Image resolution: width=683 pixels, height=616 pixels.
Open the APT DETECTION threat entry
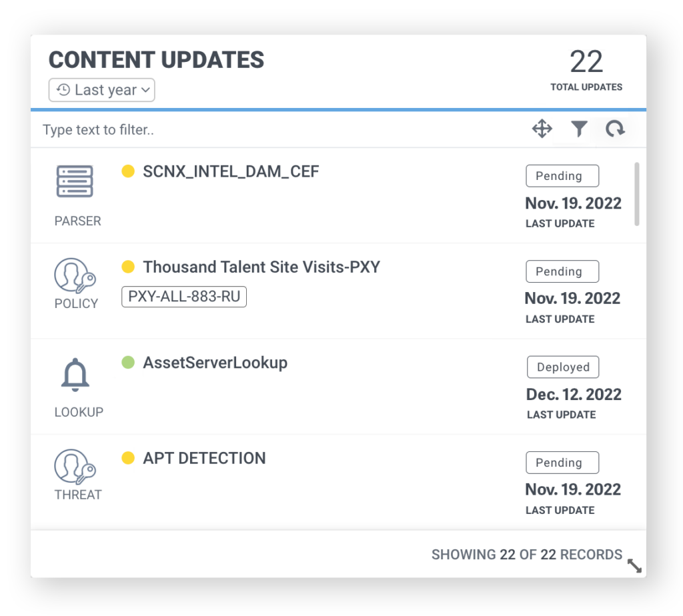(x=204, y=459)
